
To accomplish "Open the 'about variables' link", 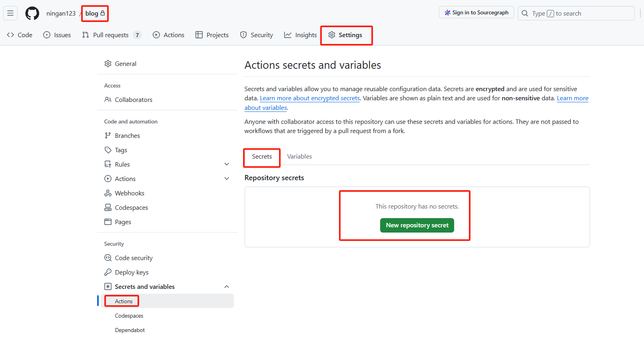I will click(x=266, y=108).
